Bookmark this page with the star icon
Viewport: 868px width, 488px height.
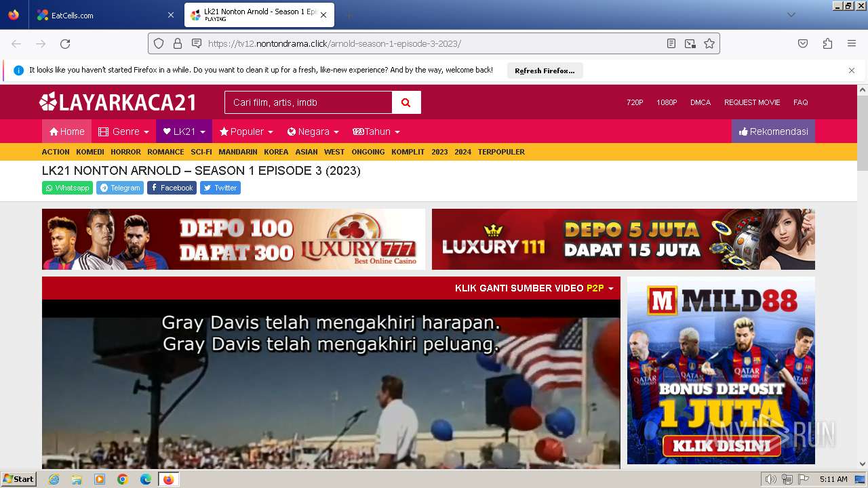tap(709, 43)
